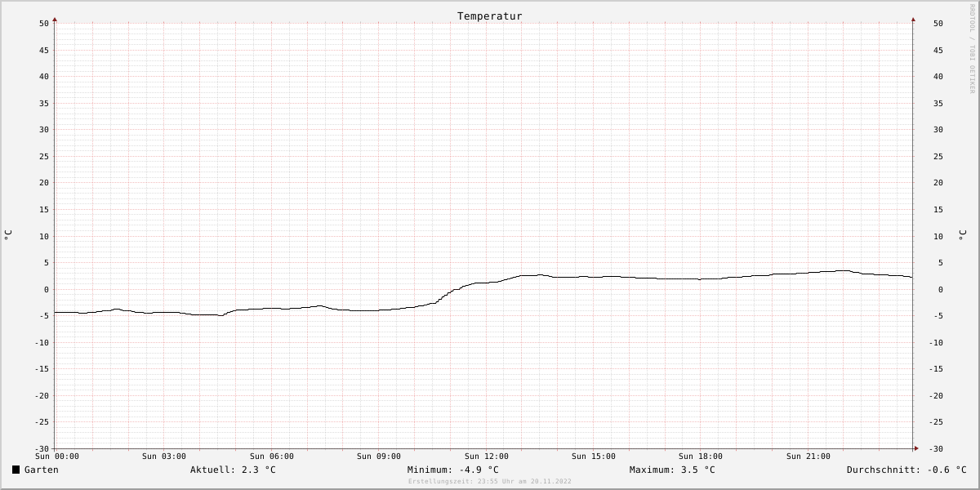Click the °C unit label on right axis
The height and width of the screenshot is (490, 980).
(962, 235)
